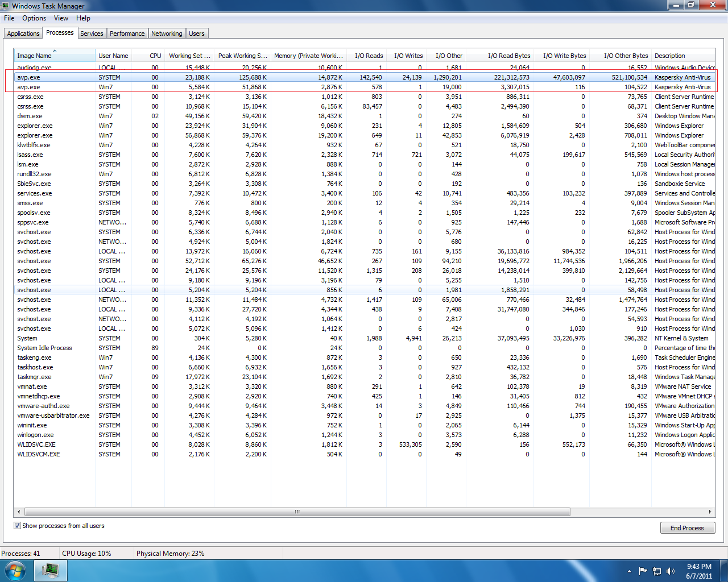Screen dimensions: 728x582
Task: Select the WLIDSVCM.EXE process
Action: (x=365, y=454)
